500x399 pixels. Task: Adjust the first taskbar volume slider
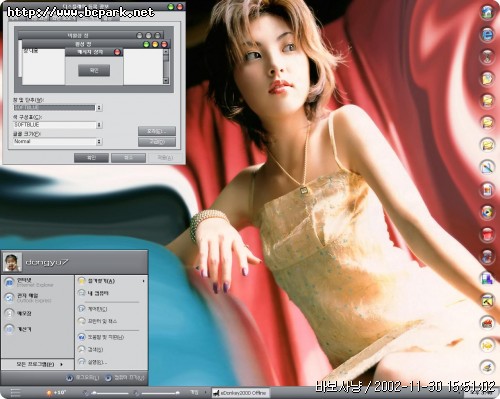click(110, 393)
